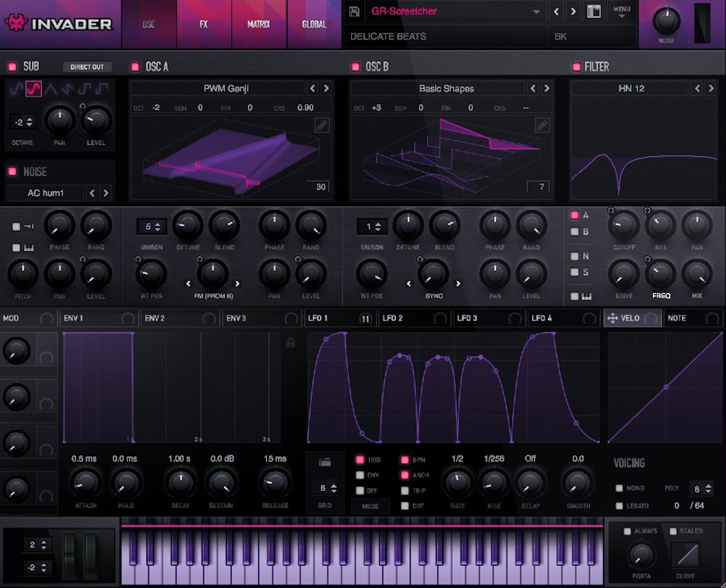Uncheck the LFO BPM sync checkbox

[x=405, y=460]
